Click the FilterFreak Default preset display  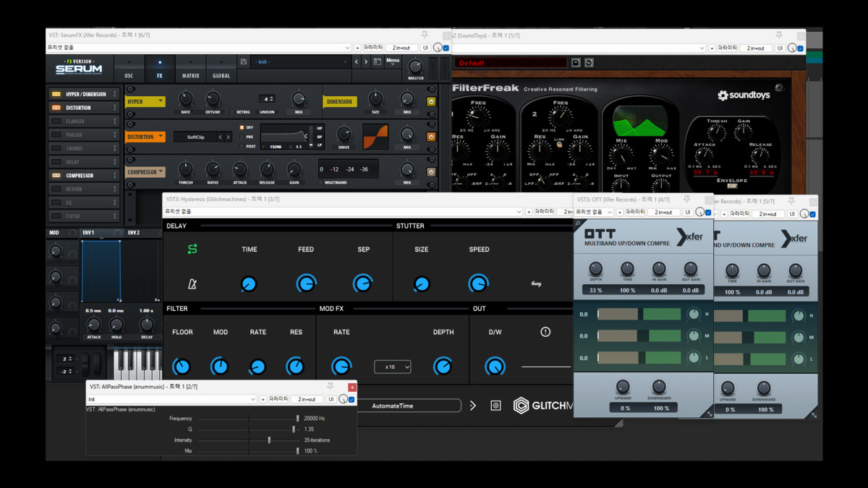(x=510, y=63)
